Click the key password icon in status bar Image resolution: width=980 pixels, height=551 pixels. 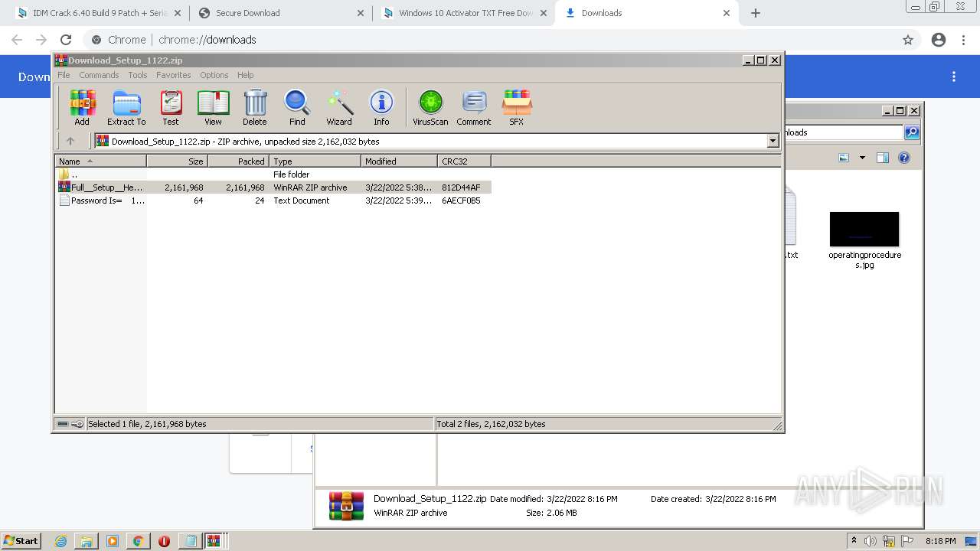click(x=77, y=424)
